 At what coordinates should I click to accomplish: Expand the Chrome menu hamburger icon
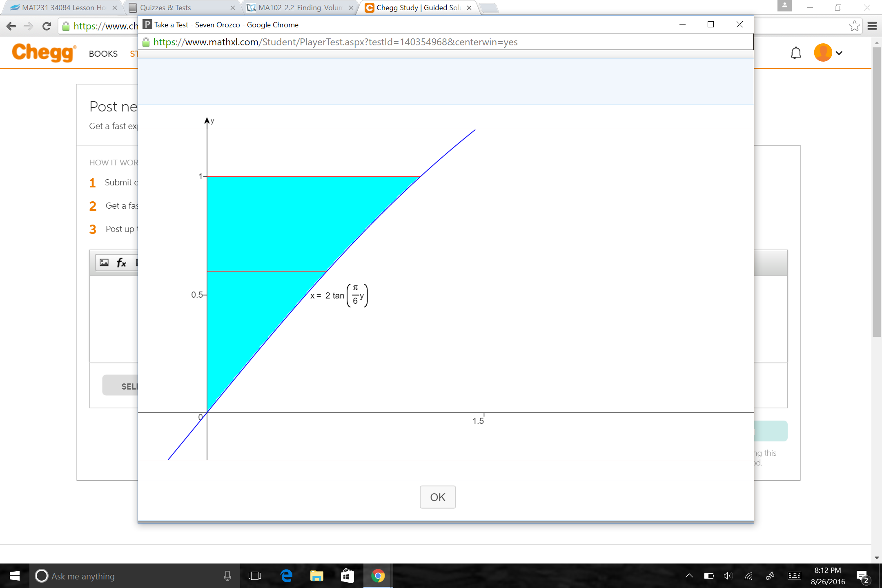pos(873,26)
